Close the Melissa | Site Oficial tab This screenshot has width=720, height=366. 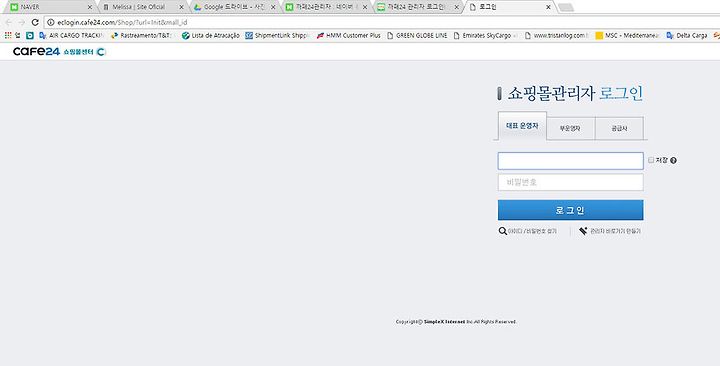(181, 7)
